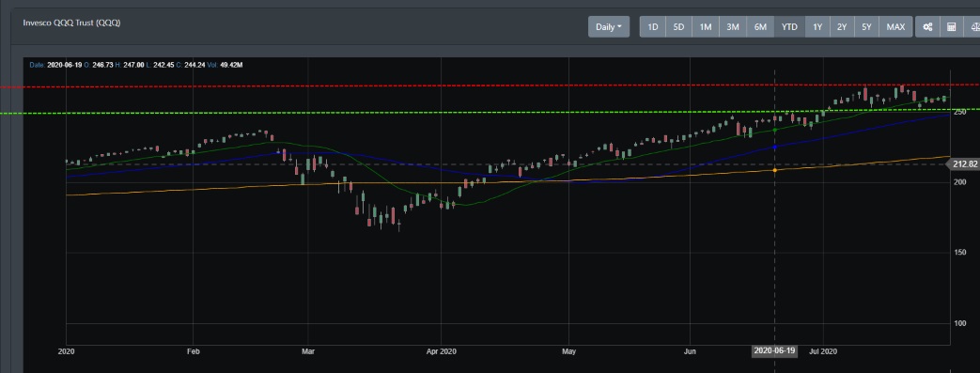Select the 1D time range

tap(652, 27)
